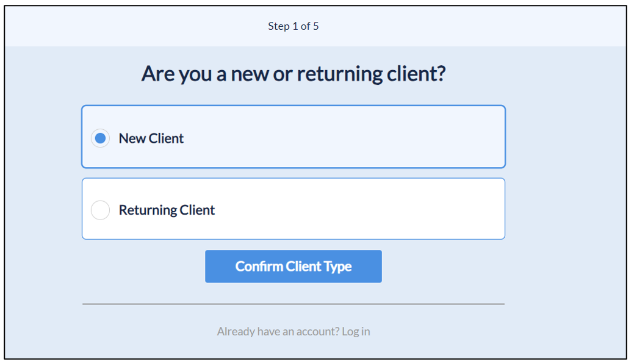Viewport: 634px width, 364px height.
Task: Choose the Returning Client radio button
Action: (101, 210)
